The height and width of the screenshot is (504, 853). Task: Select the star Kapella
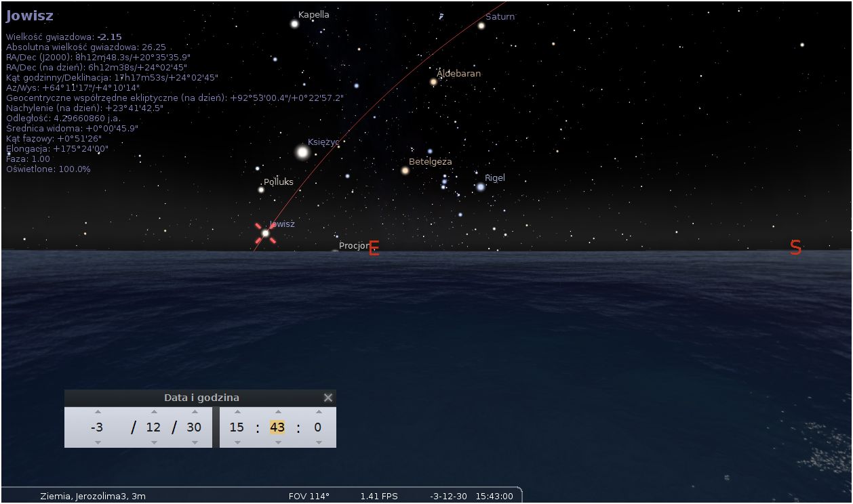tap(295, 24)
